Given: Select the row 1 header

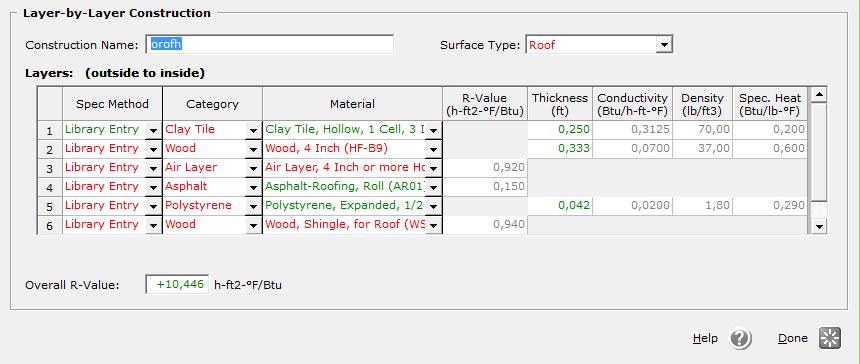Looking at the screenshot, I should pos(50,130).
